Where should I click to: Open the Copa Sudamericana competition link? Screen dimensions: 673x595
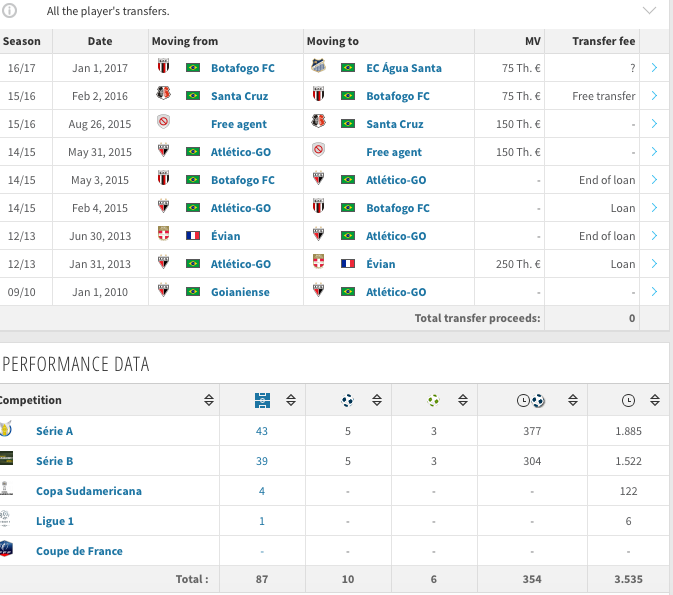[88, 491]
